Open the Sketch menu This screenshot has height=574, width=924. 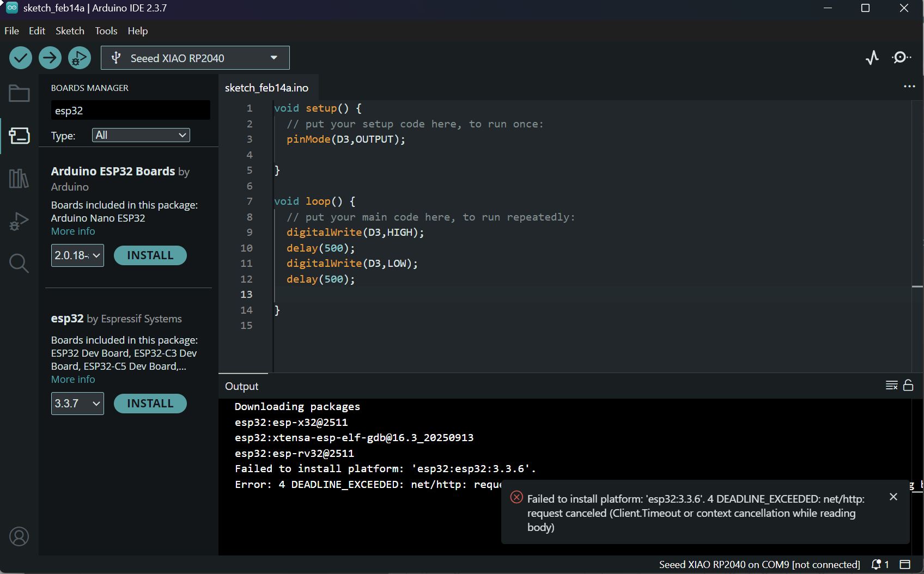pos(70,31)
